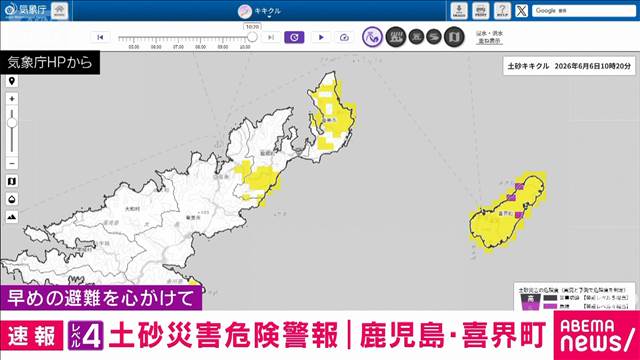The height and width of the screenshot is (360, 640).
Task: Click the purple level 4 legend swatch
Action: (x=550, y=306)
